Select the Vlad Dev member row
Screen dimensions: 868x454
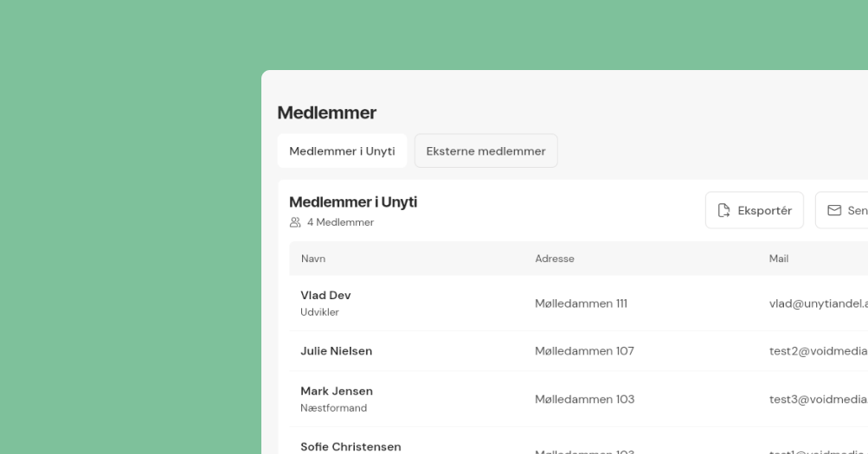click(x=325, y=295)
